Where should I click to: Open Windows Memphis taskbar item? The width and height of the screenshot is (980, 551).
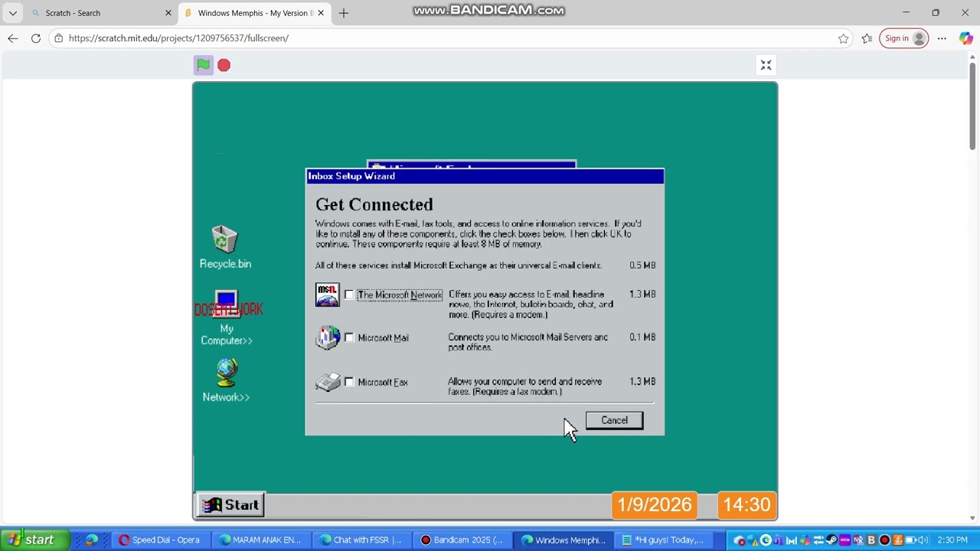[x=563, y=540]
